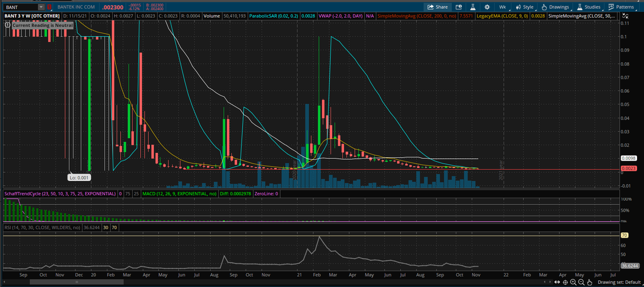The image size is (644, 287).
Task: Open chart settings gear icon
Action: (x=487, y=7)
